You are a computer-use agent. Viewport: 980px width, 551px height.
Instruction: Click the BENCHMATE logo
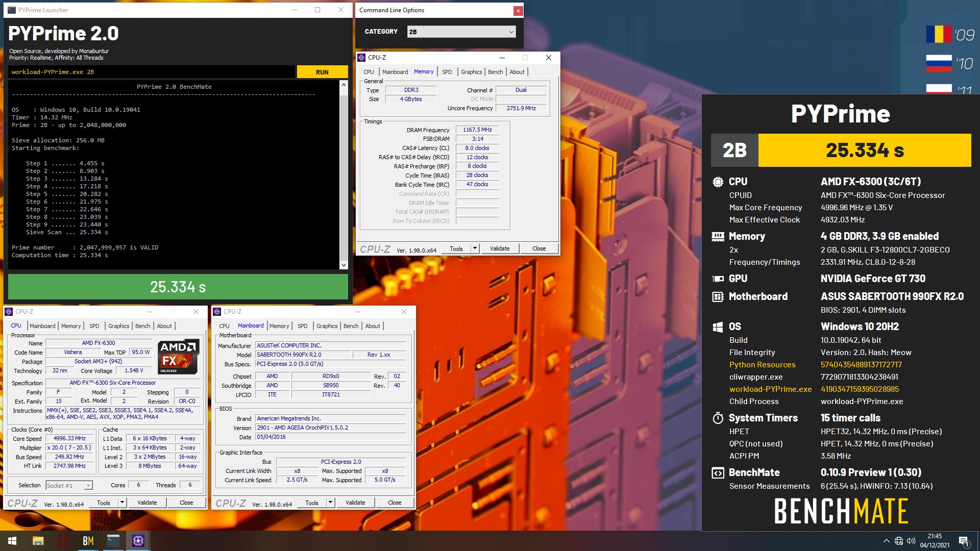coord(841,511)
